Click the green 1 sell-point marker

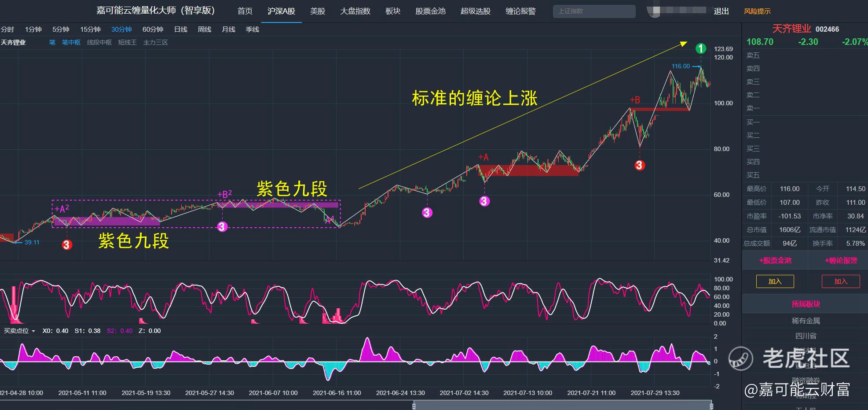701,49
